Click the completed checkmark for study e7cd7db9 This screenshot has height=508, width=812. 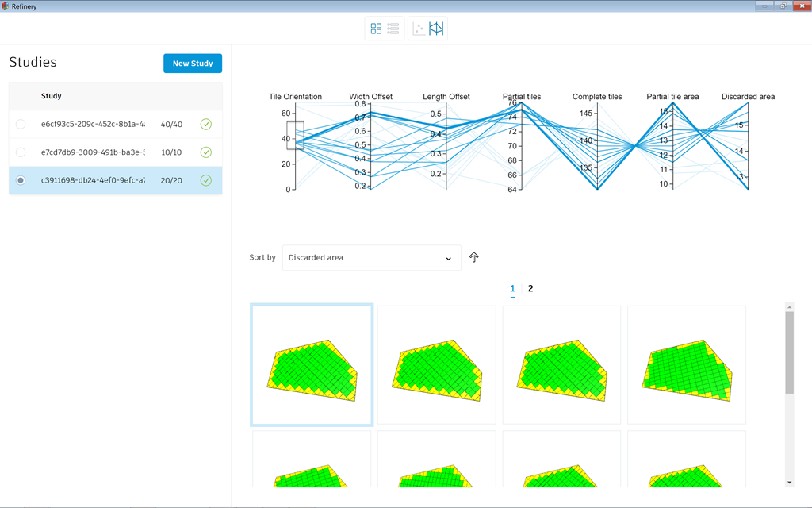[x=206, y=152]
